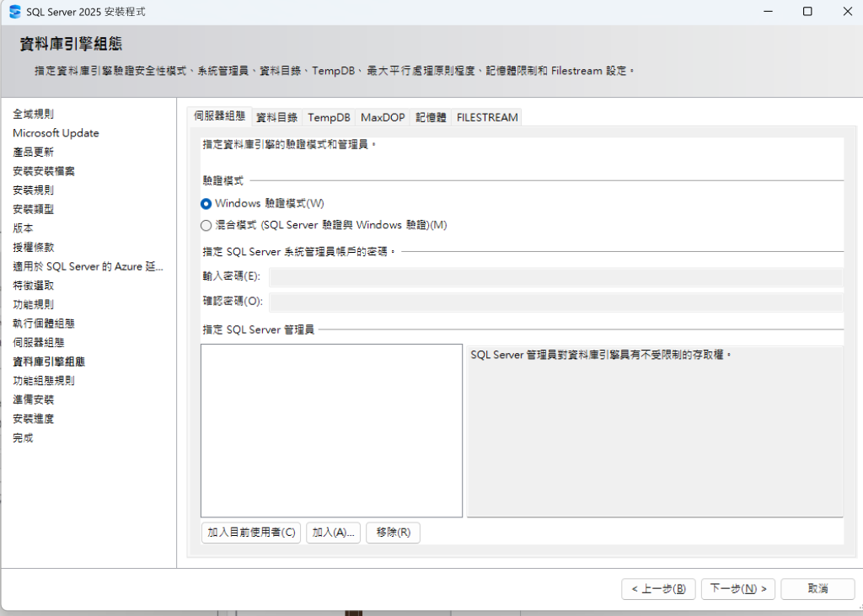
Task: Click 加入目前使用者(C) button
Action: (x=251, y=533)
